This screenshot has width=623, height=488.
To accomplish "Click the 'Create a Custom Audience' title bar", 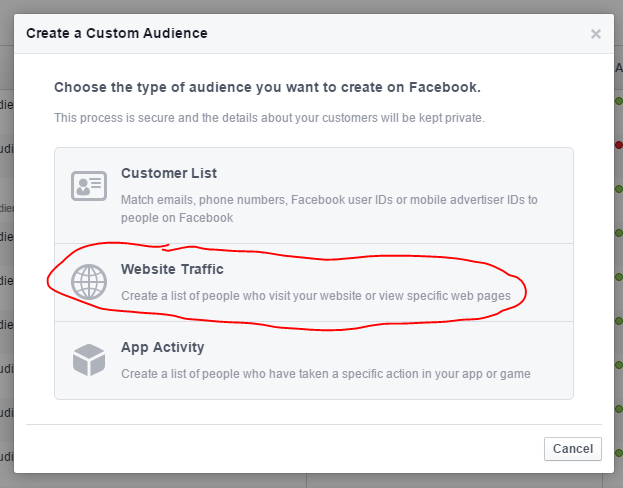I will click(x=314, y=34).
